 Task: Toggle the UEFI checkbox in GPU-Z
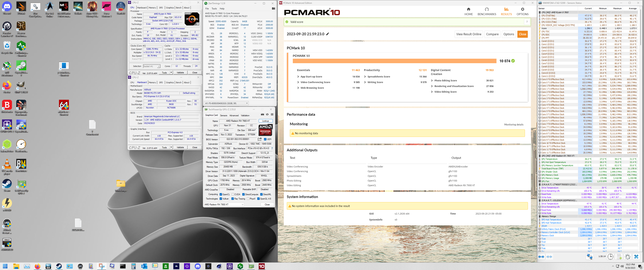[x=265, y=139]
